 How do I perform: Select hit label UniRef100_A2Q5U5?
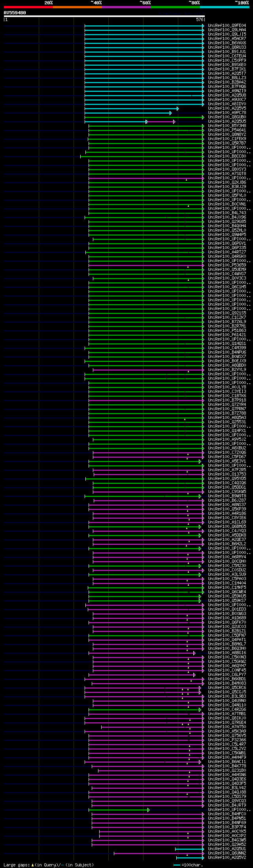click(x=227, y=122)
